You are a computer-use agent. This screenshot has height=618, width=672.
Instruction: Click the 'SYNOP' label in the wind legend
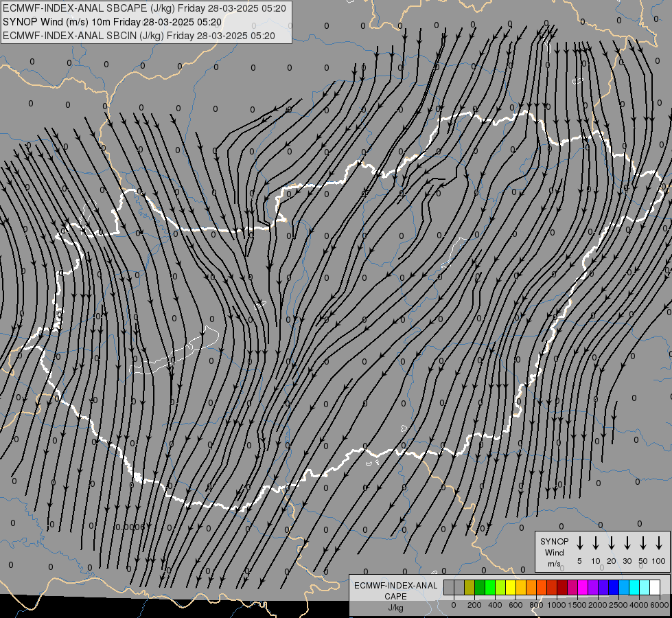point(554,541)
